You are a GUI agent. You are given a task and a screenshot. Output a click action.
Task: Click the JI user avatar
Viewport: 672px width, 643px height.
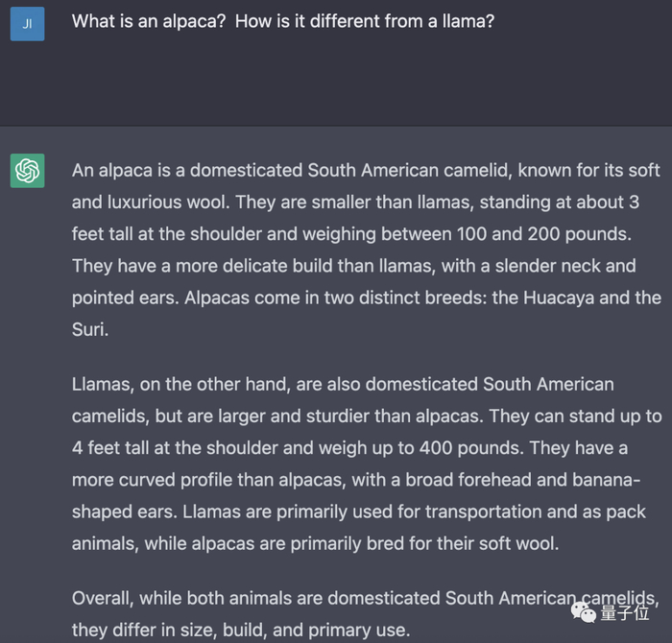coord(27,23)
